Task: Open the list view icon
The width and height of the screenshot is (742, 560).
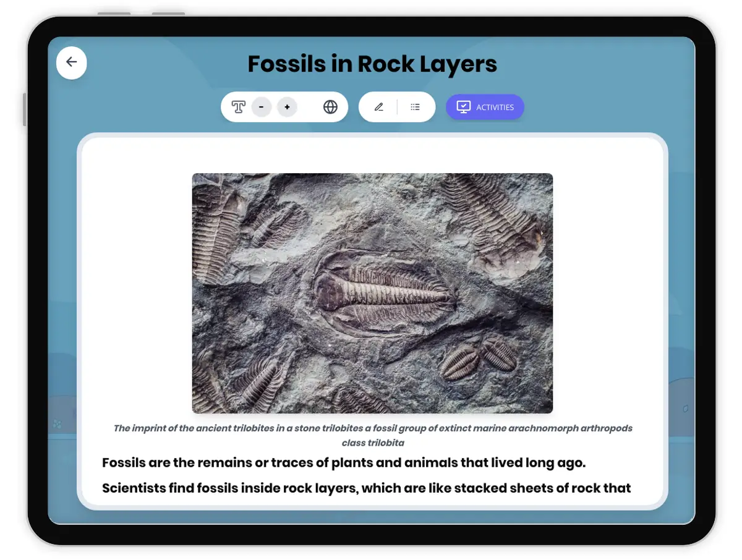Action: pyautogui.click(x=415, y=107)
